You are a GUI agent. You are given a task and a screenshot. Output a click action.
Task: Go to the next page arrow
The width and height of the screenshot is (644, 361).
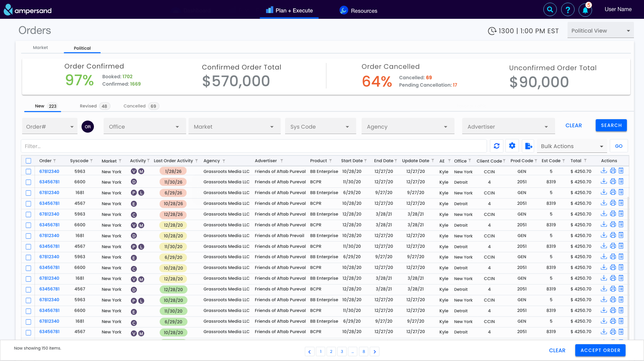tap(375, 352)
